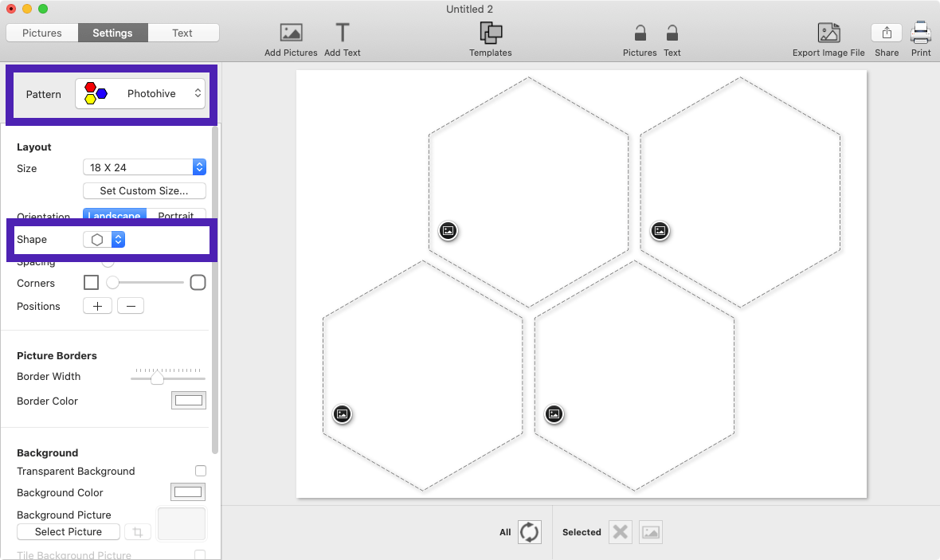Expand the Size 18 X 24 dropdown
940x560 pixels.
tap(144, 167)
